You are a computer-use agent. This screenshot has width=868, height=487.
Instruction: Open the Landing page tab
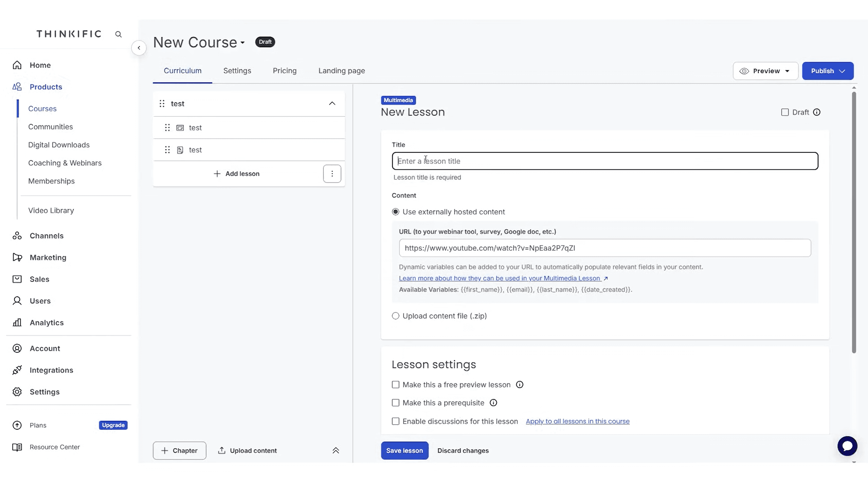tap(341, 71)
